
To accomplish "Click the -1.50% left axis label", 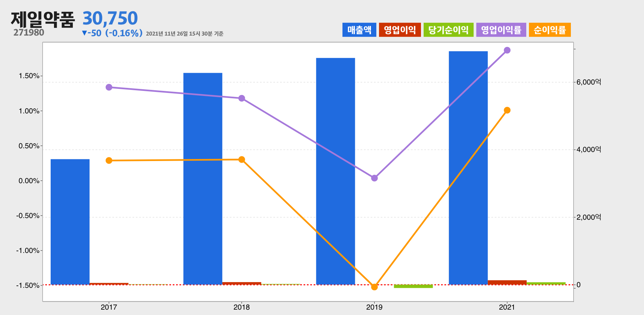I will coord(28,285).
